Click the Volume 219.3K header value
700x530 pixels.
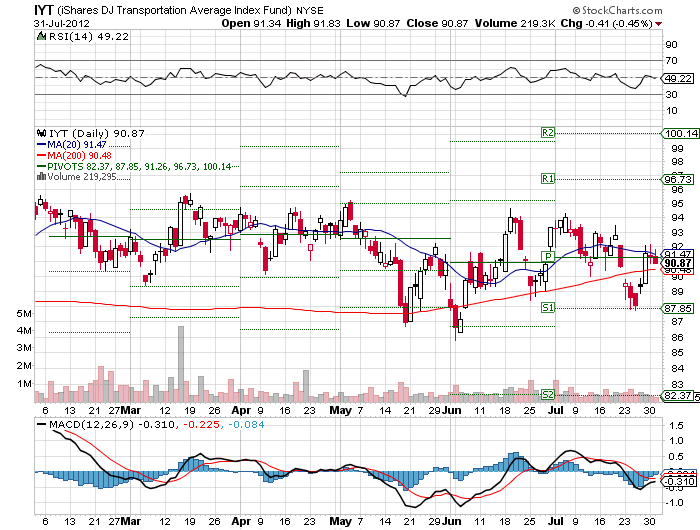pyautogui.click(x=515, y=24)
